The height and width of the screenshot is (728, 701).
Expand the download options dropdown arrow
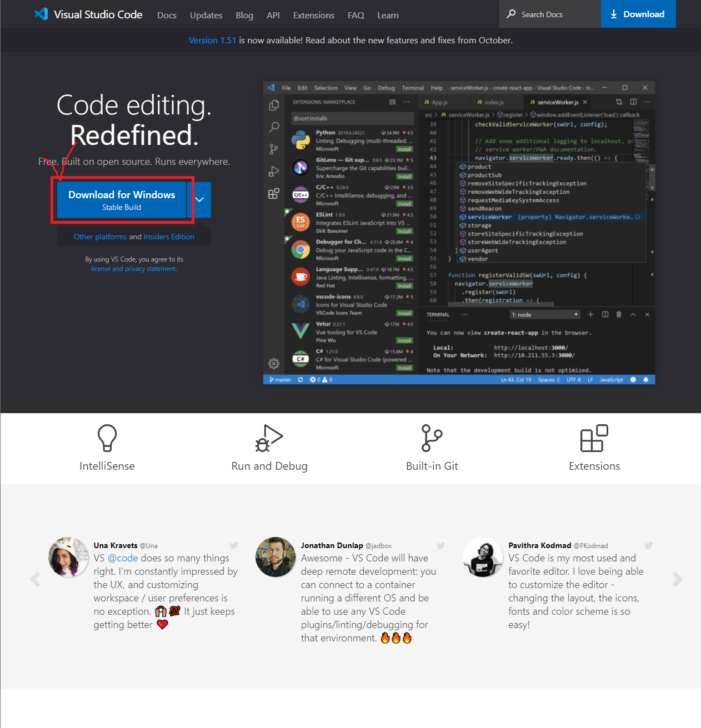pyautogui.click(x=199, y=200)
